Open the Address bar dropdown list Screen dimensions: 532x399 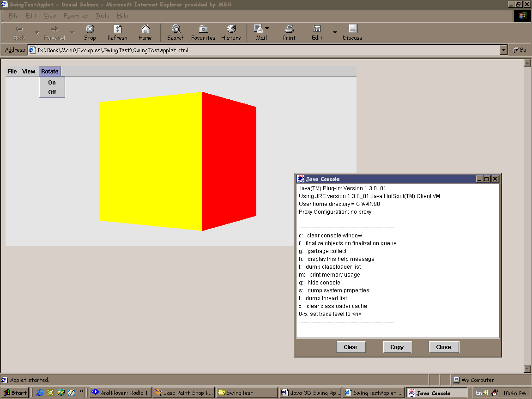[503, 50]
